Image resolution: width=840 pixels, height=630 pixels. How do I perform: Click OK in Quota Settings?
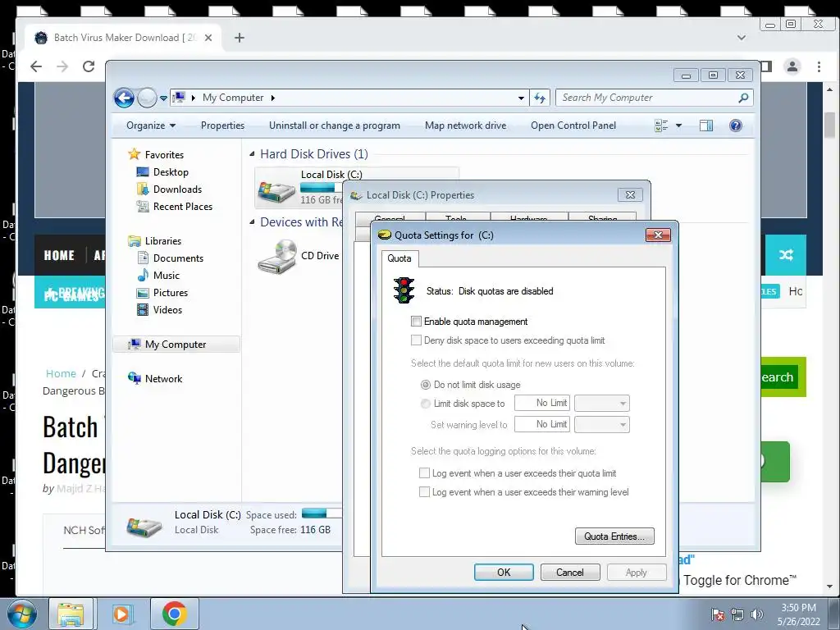click(x=504, y=572)
